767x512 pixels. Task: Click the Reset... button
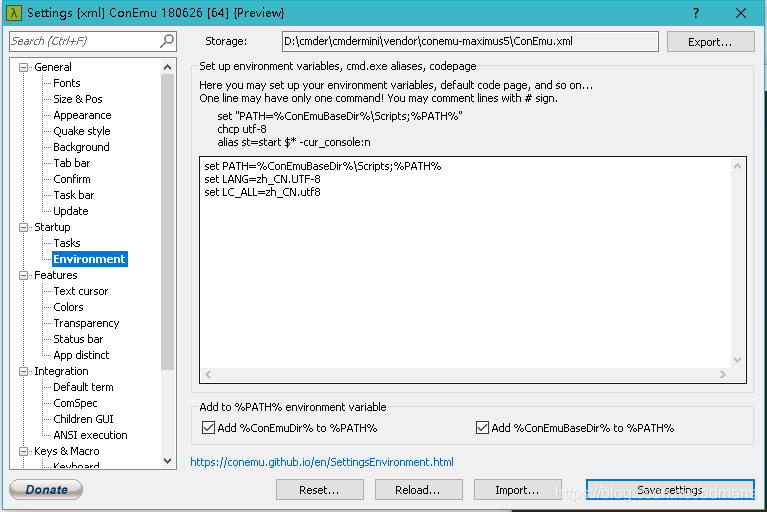(x=319, y=490)
